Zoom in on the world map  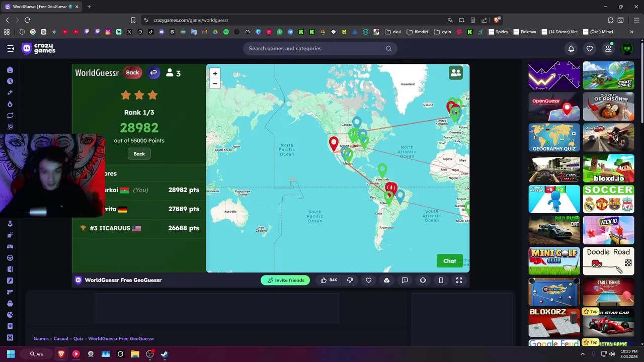point(215,73)
